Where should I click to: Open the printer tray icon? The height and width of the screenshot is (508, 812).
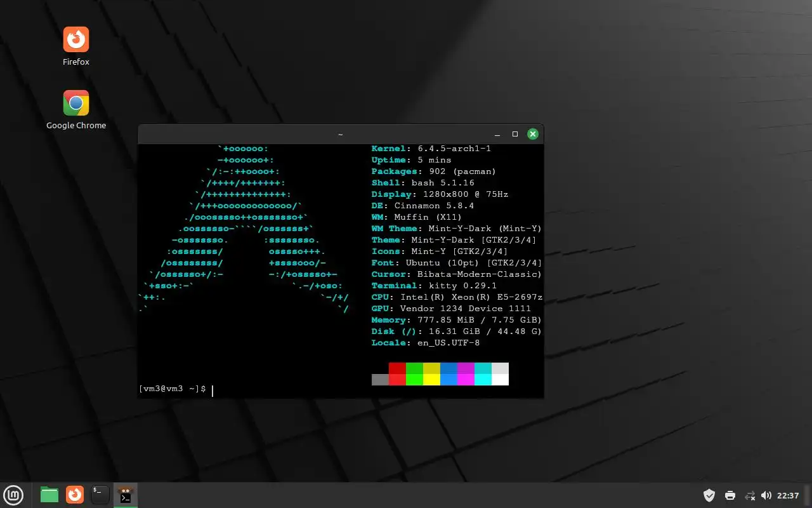coord(730,495)
